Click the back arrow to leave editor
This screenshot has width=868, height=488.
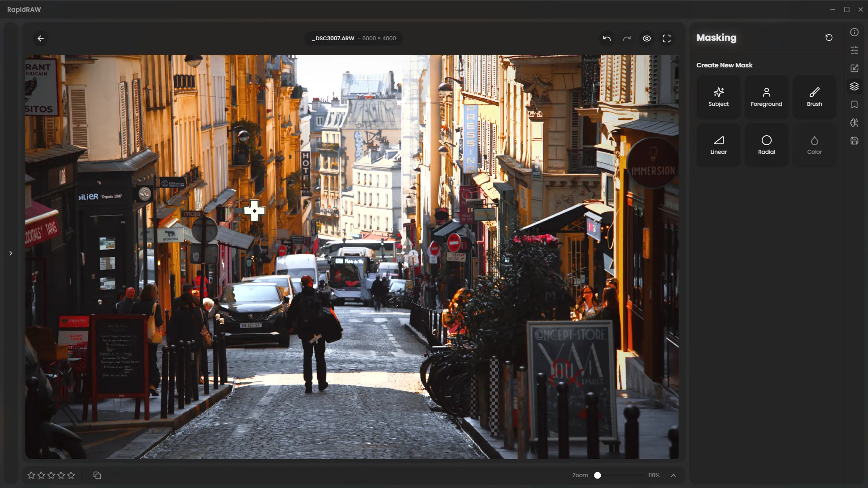(41, 38)
